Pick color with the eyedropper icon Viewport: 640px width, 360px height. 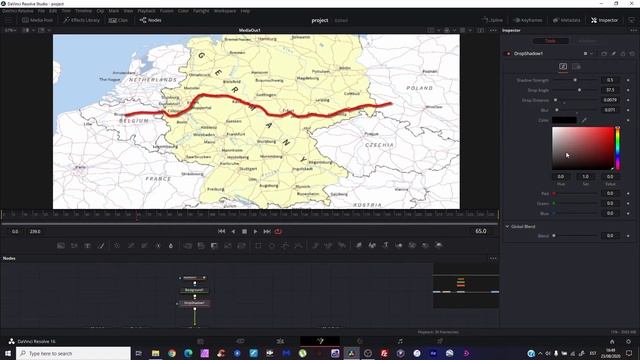[x=584, y=120]
